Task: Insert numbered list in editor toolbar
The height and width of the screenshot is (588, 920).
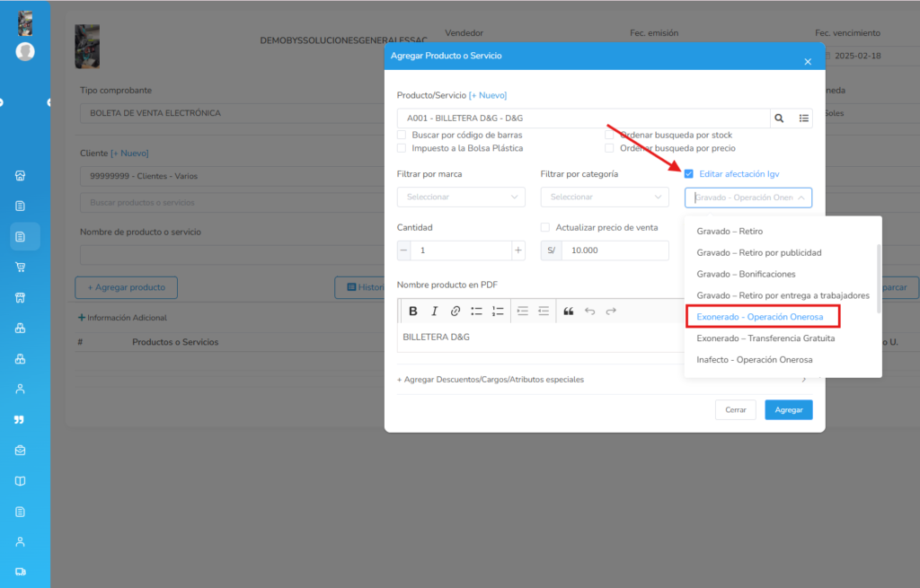Action: [x=498, y=312]
